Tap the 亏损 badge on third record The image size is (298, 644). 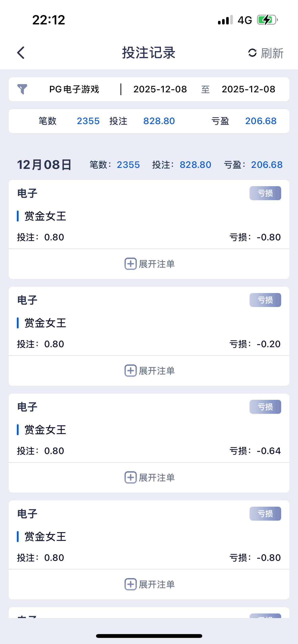point(265,407)
